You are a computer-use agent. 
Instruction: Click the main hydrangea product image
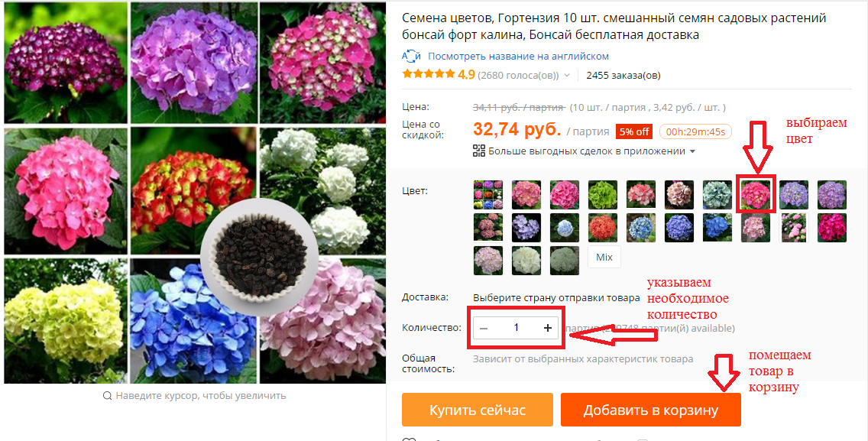[195, 192]
